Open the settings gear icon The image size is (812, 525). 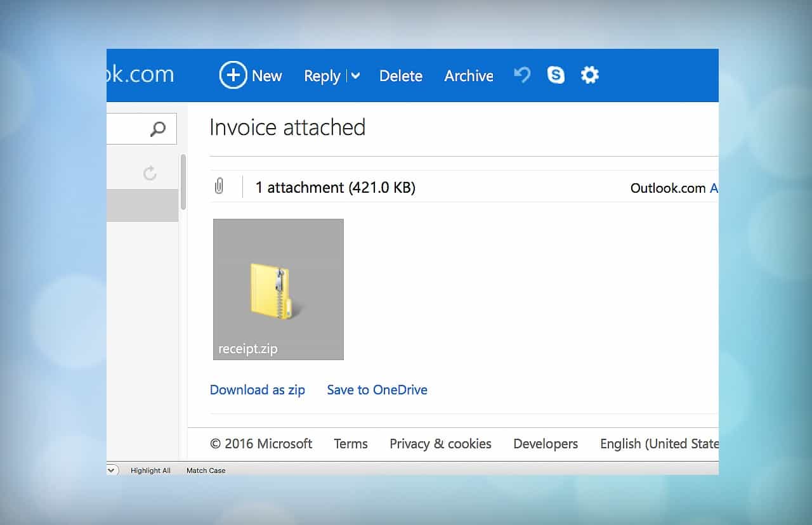[590, 75]
